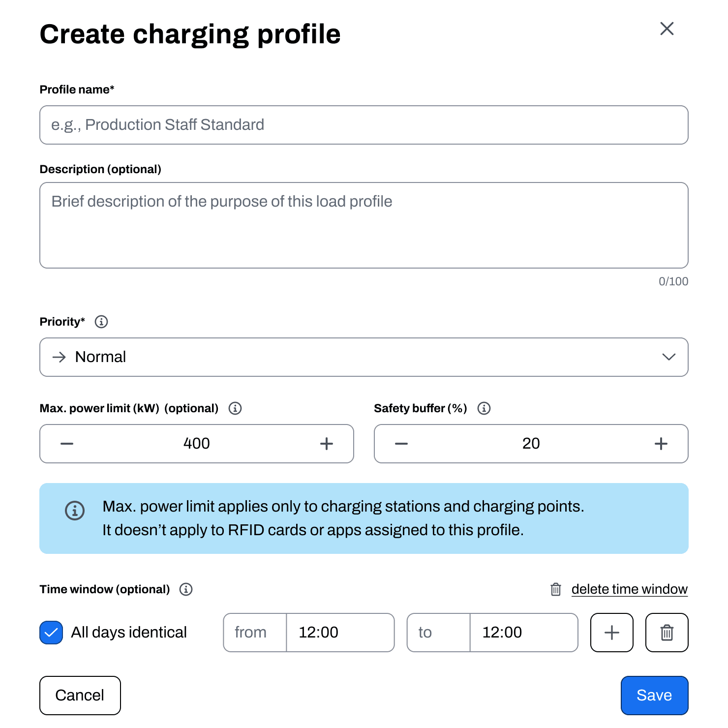The image size is (728, 728).
Task: Click into the Description text area
Action: tap(364, 225)
